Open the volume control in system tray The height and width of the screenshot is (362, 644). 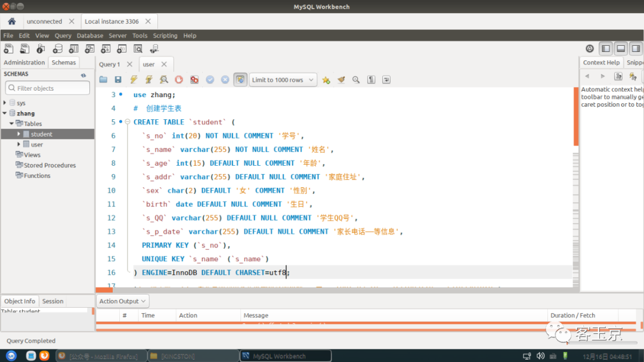540,356
